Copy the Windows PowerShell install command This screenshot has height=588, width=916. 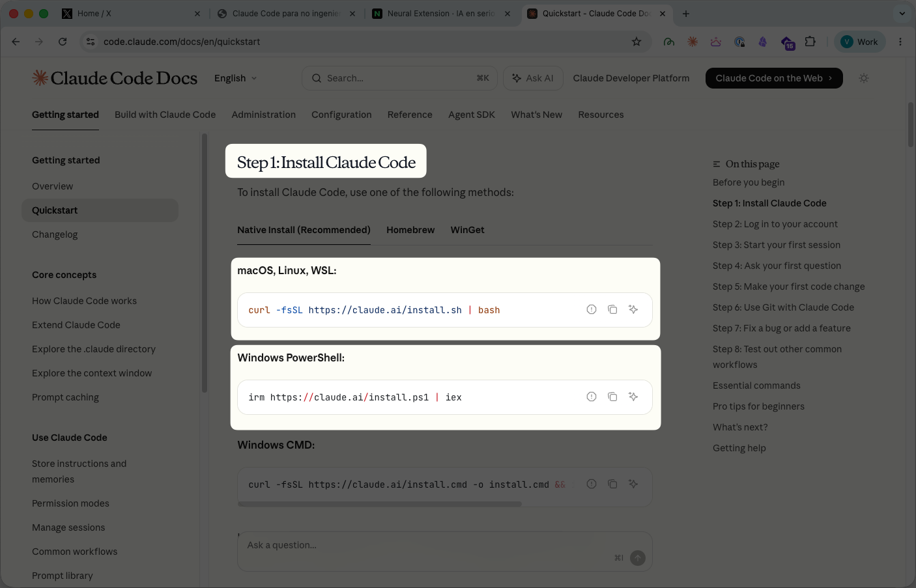click(612, 397)
